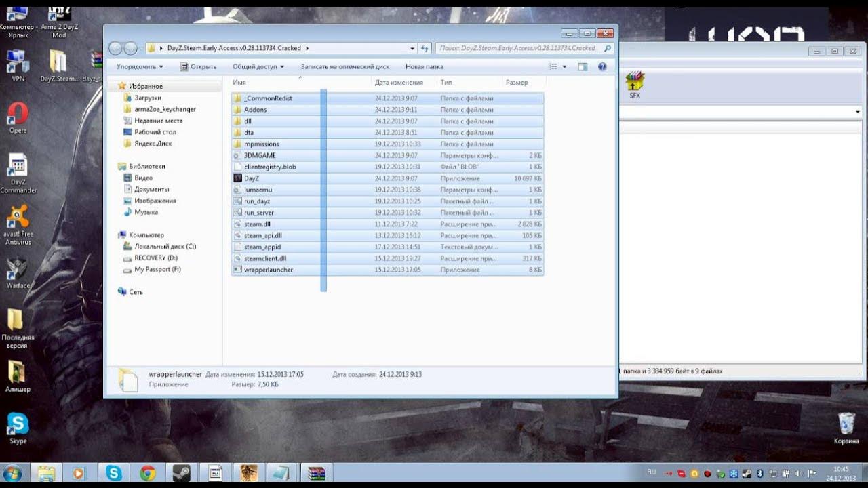Screen dimensions: 868x488
Task: Sort by Имя column header
Action: tap(300, 82)
